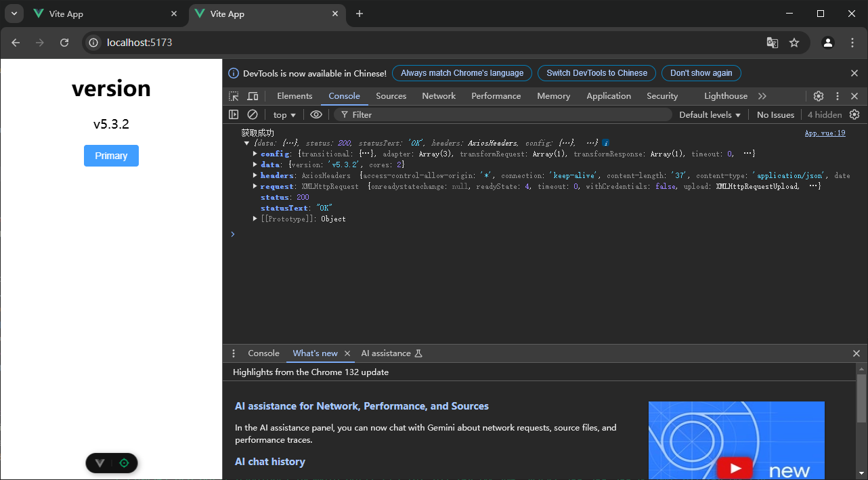
Task: Open the DevTools settings gear
Action: (819, 96)
